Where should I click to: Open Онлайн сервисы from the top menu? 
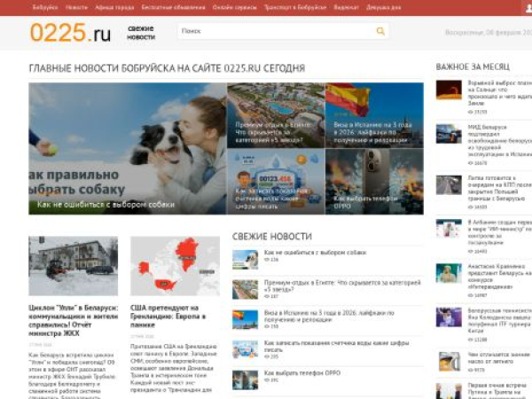point(234,7)
